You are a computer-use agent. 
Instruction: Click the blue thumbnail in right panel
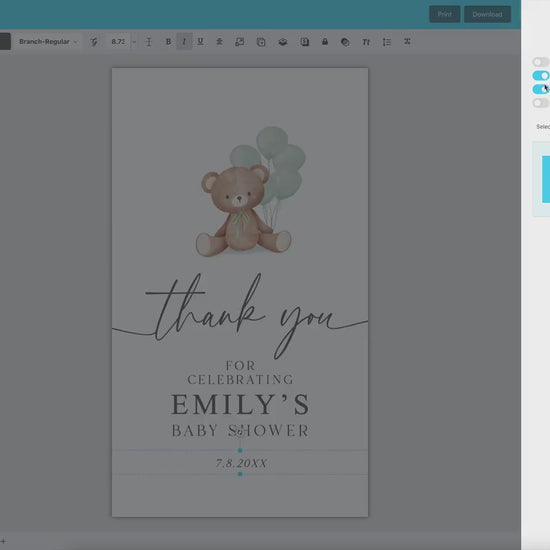546,179
